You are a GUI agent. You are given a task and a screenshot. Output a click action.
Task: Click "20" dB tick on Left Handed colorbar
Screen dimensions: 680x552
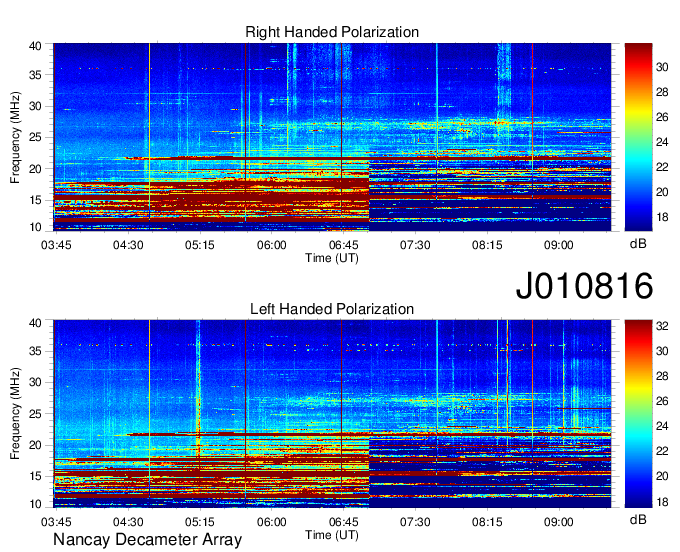(662, 477)
